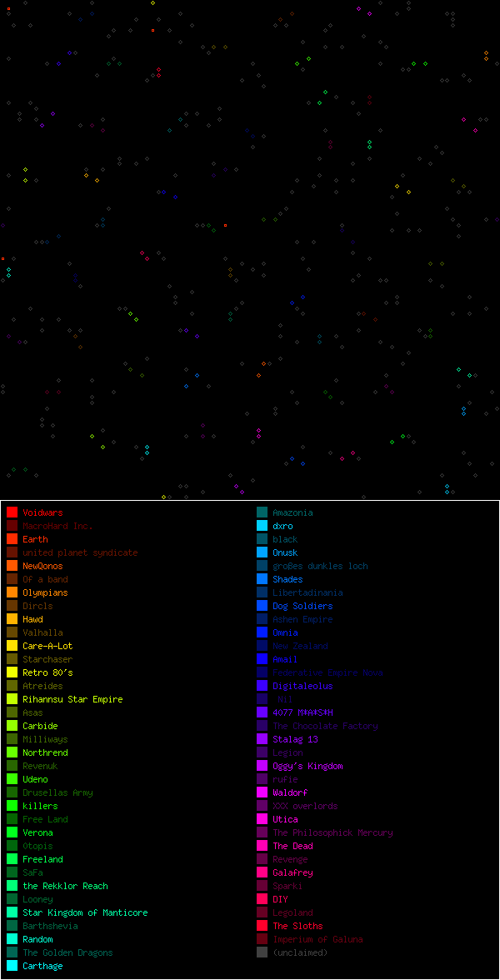Click the 'Asas' legend text
The height and width of the screenshot is (980, 500).
pos(33,712)
